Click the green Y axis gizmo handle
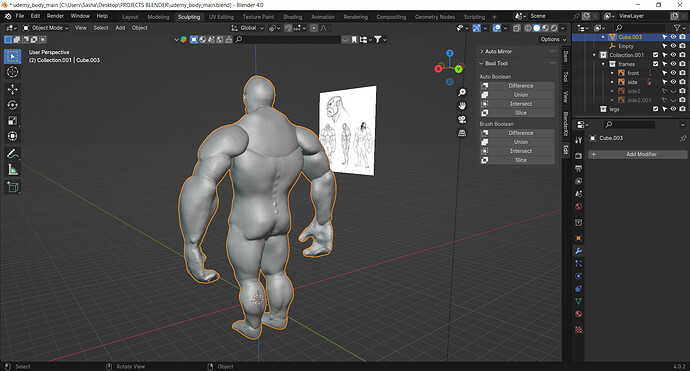 (459, 69)
